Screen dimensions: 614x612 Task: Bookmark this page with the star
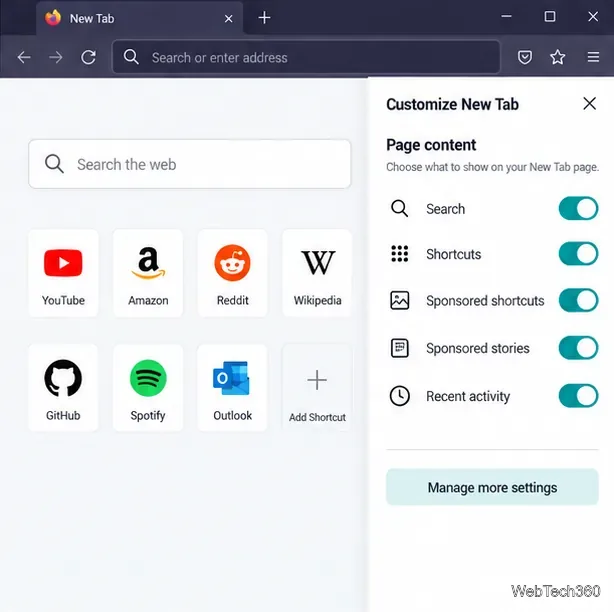[x=557, y=58]
